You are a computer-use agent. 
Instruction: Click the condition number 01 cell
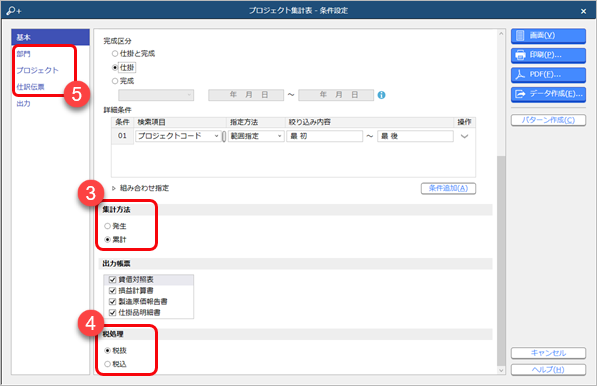pos(122,136)
